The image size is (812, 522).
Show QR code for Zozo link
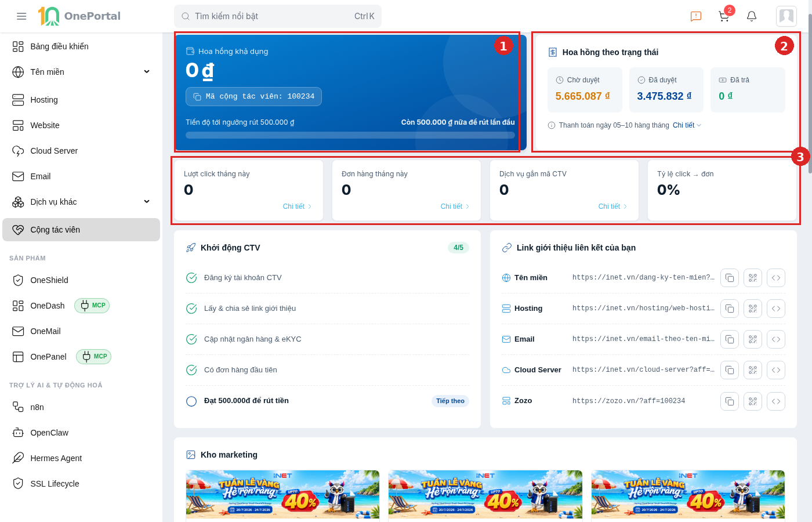tap(753, 401)
